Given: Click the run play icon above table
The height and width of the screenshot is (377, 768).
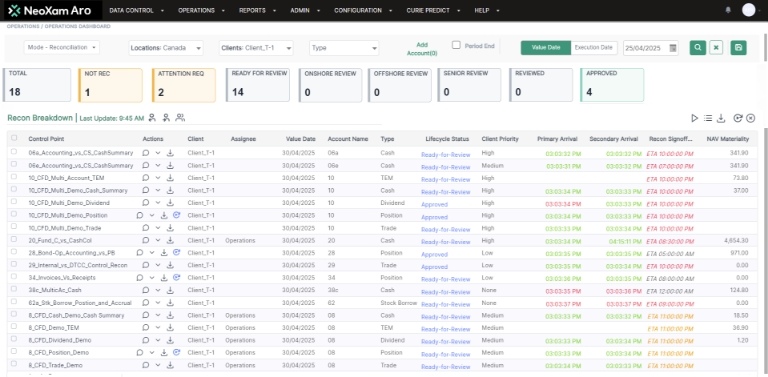Looking at the screenshot, I should tap(695, 118).
